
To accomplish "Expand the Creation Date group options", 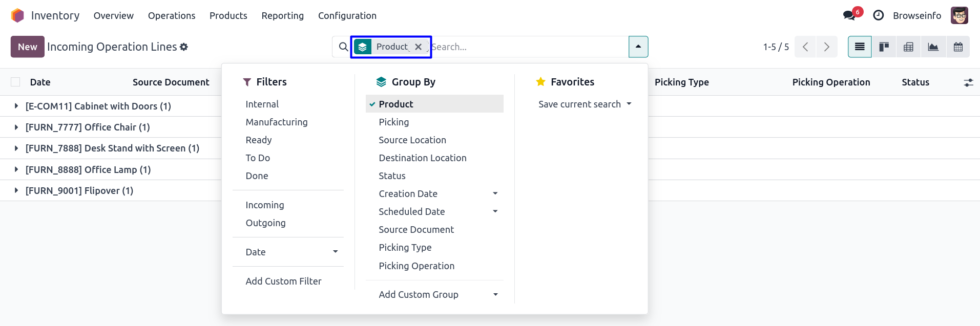I will tap(495, 193).
